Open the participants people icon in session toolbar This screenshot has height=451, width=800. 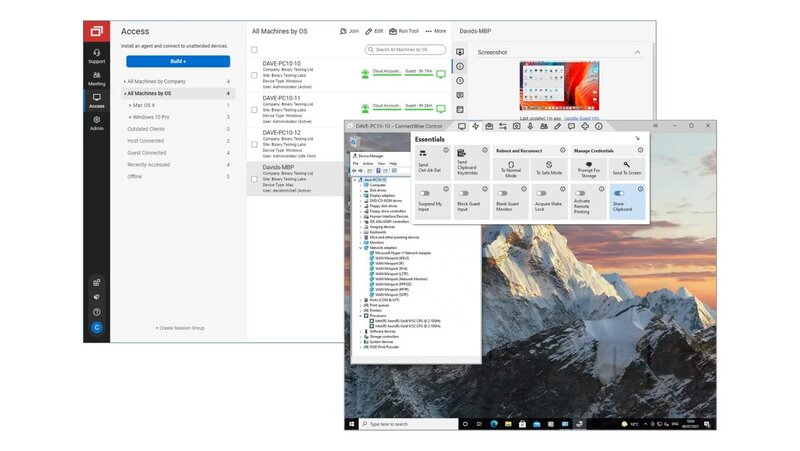click(x=544, y=126)
